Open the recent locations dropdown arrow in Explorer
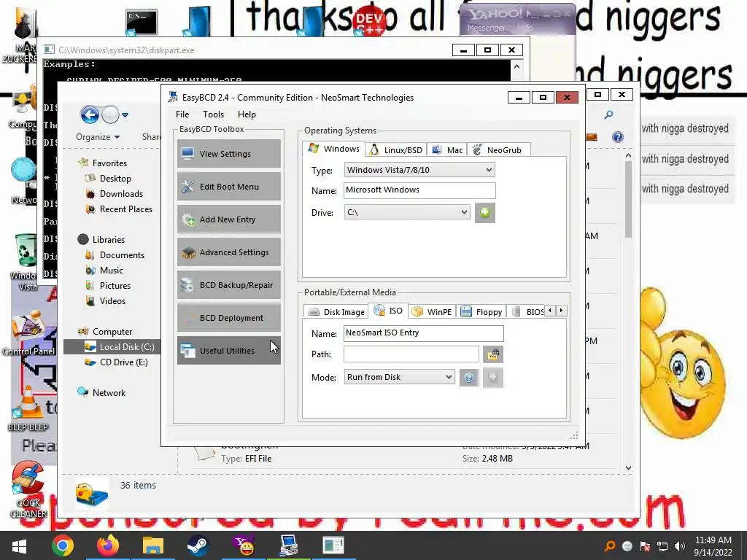Viewport: 747px width, 560px height. tap(125, 114)
